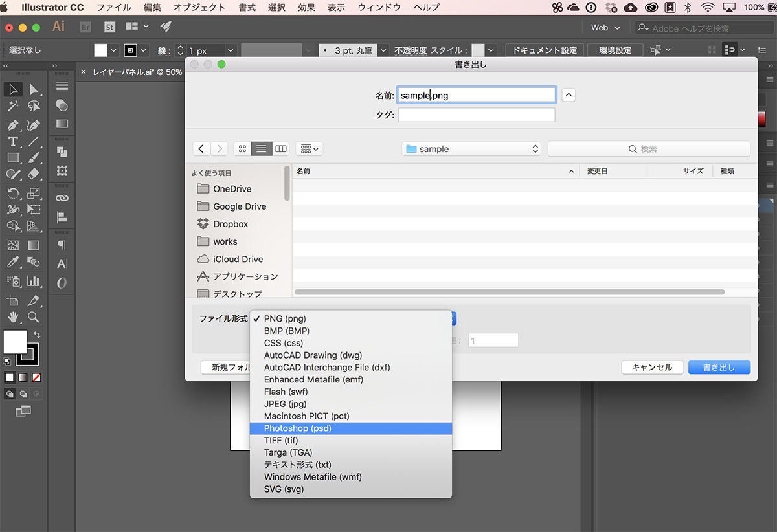Set color fill mode below swatches
Image resolution: width=777 pixels, height=532 pixels.
[10, 377]
